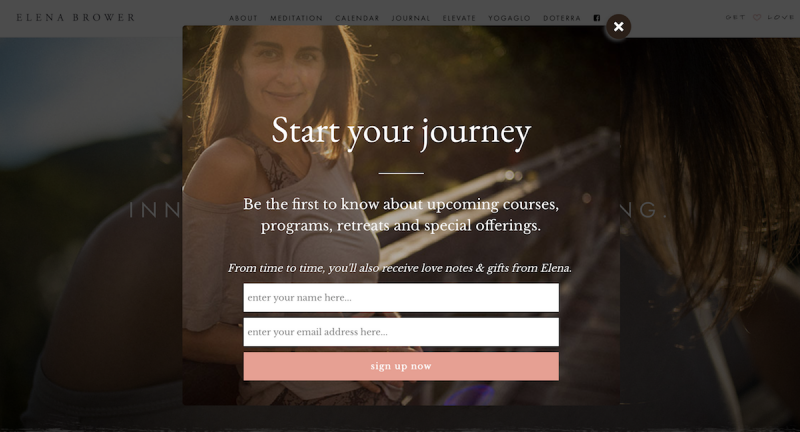This screenshot has width=800, height=432.
Task: Select JOURNAL in the top navigation
Action: coord(411,18)
